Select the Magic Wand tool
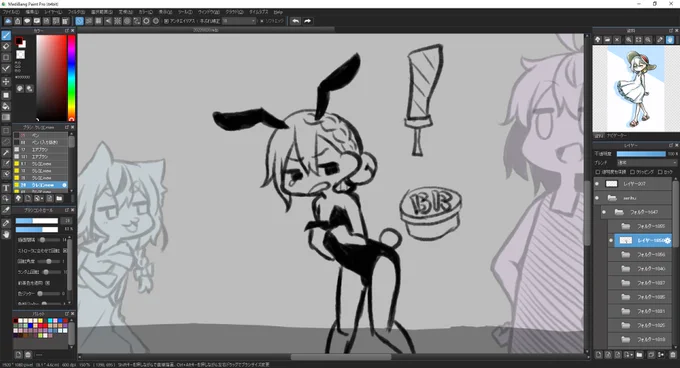 6,153
